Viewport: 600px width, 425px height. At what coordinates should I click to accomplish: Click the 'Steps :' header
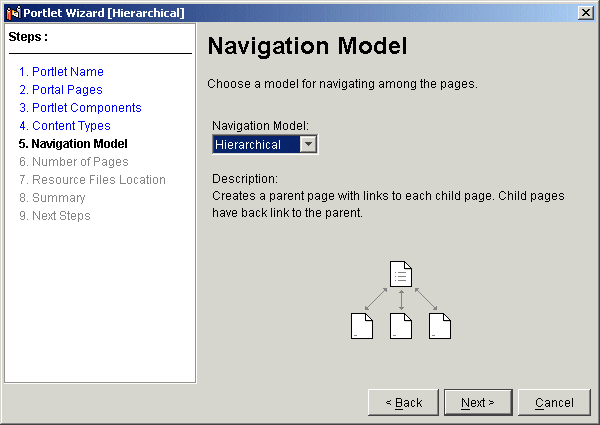28,37
